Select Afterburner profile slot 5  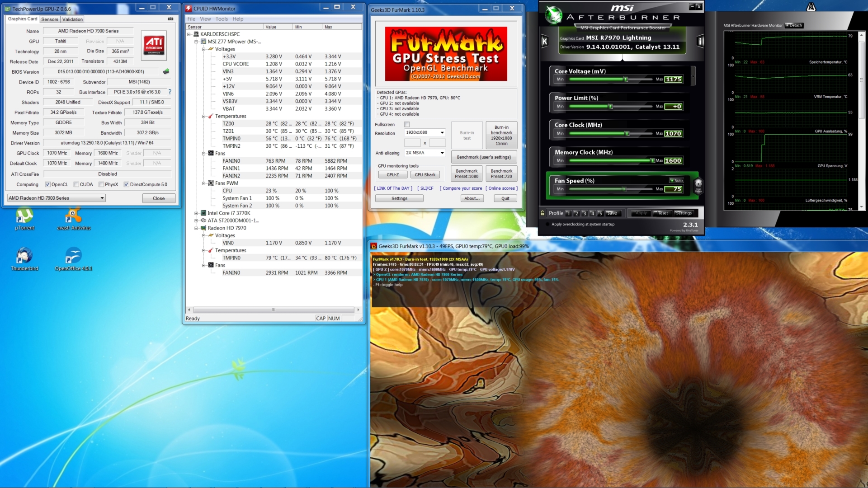(x=600, y=213)
